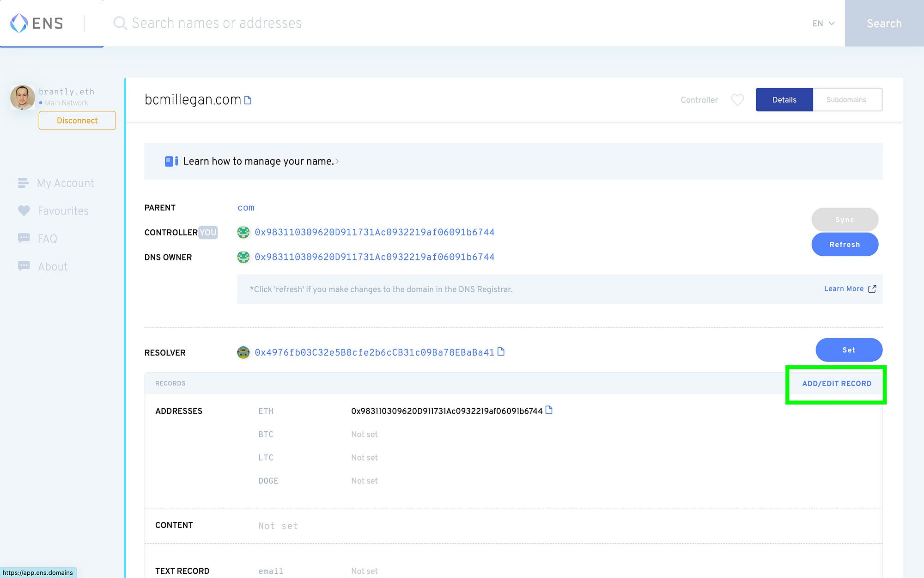Click the BTC Not set value

tap(365, 434)
